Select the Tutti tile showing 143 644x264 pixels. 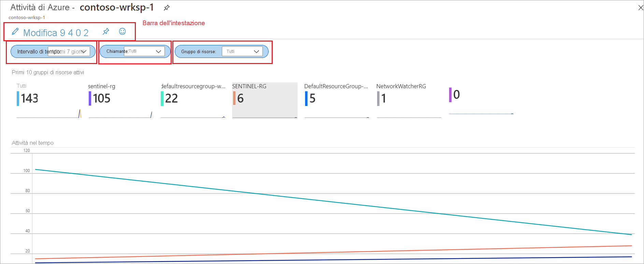(49, 100)
